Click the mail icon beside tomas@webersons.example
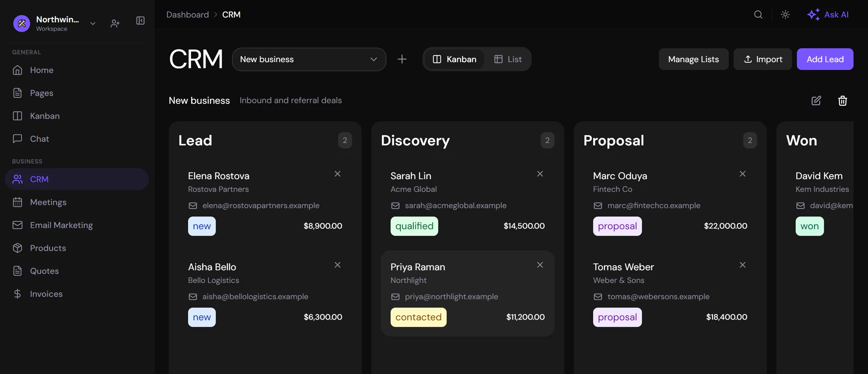This screenshot has width=868, height=374. (x=598, y=297)
